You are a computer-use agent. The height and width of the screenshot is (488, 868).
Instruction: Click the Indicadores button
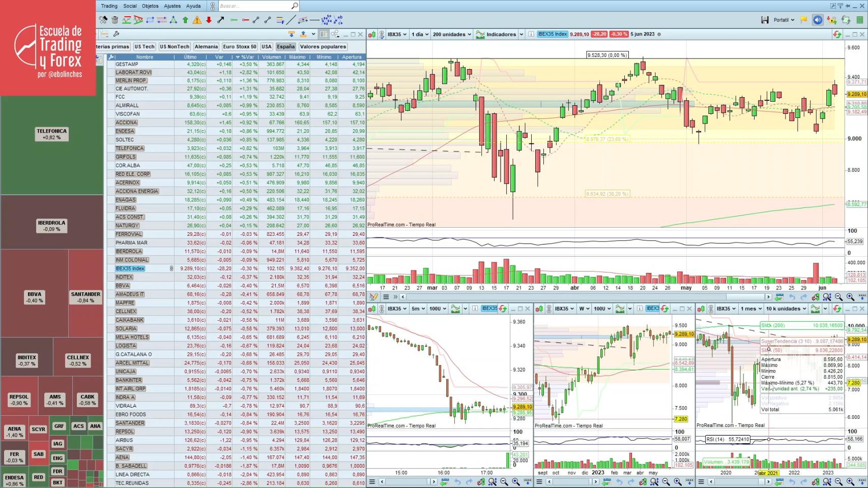pos(497,34)
